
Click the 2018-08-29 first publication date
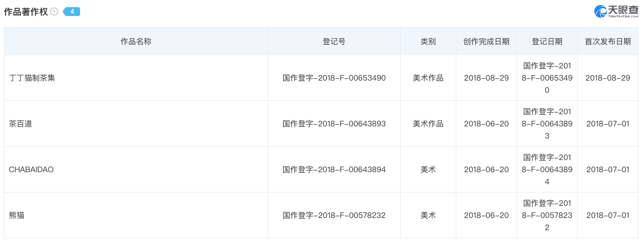tap(607, 78)
